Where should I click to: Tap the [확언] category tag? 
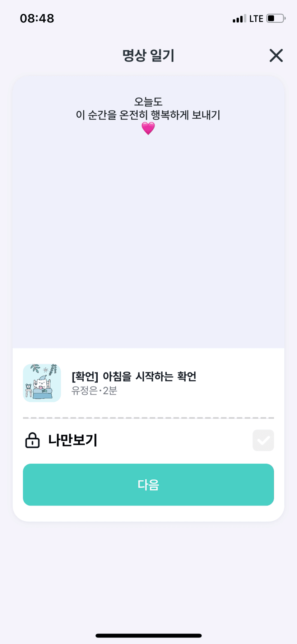[85, 376]
